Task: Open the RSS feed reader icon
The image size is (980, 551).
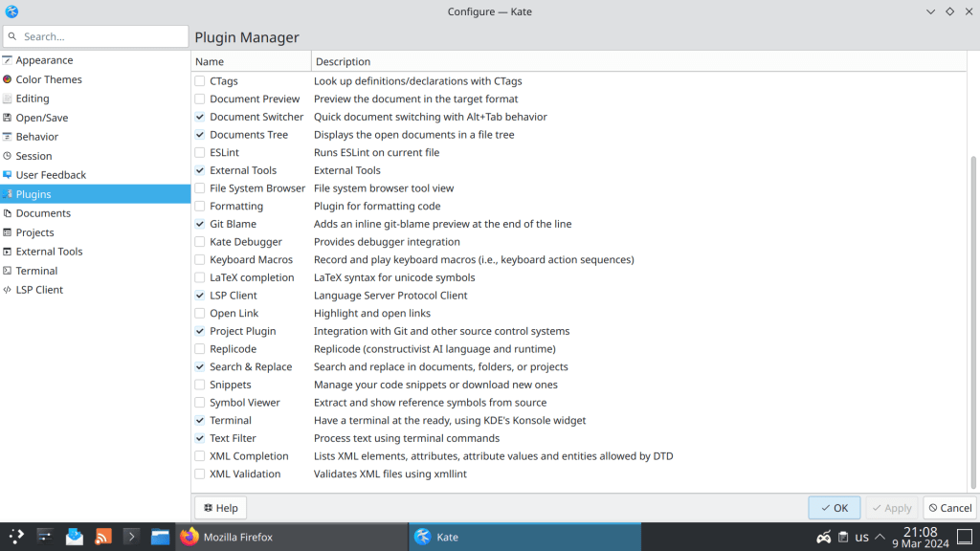Action: [x=102, y=537]
